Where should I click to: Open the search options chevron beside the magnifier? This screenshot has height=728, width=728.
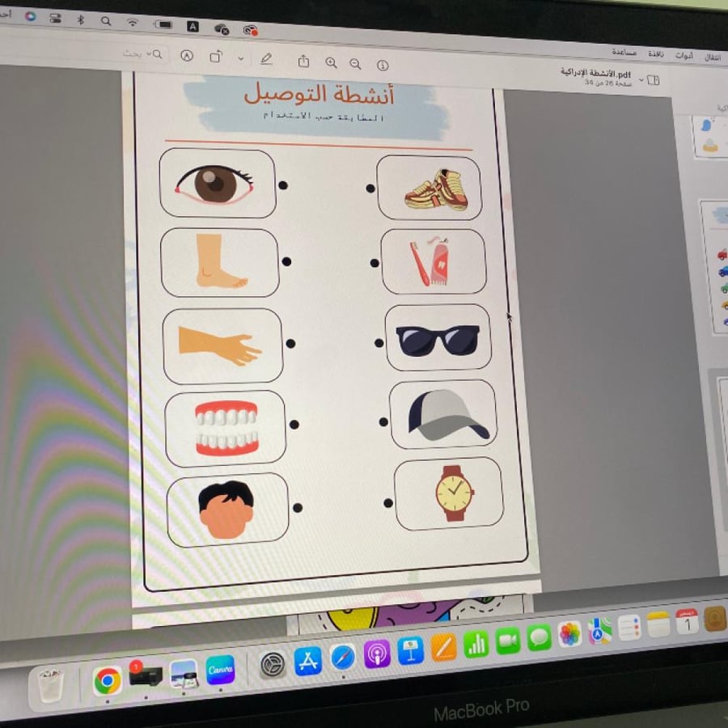(x=149, y=54)
